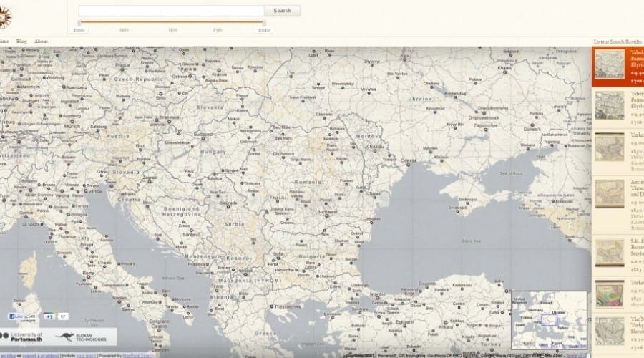Click the Google +1 button
This screenshot has width=644, height=358.
pos(49,316)
